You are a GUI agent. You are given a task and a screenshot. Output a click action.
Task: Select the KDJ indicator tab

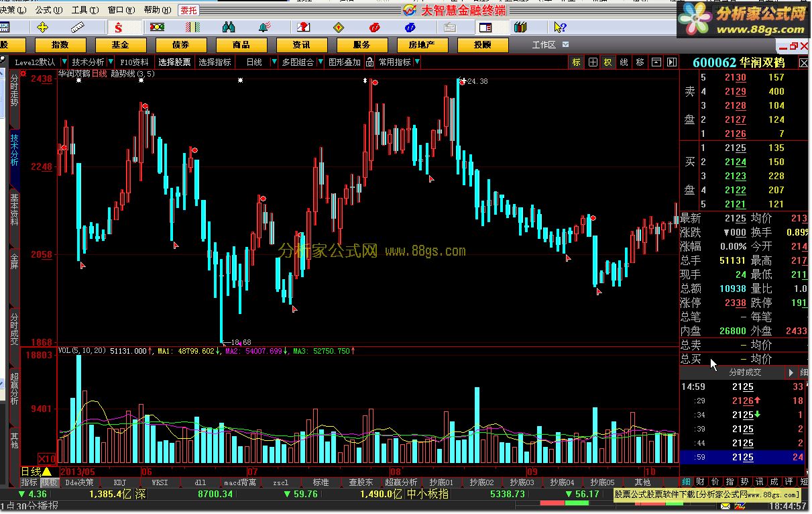point(119,482)
